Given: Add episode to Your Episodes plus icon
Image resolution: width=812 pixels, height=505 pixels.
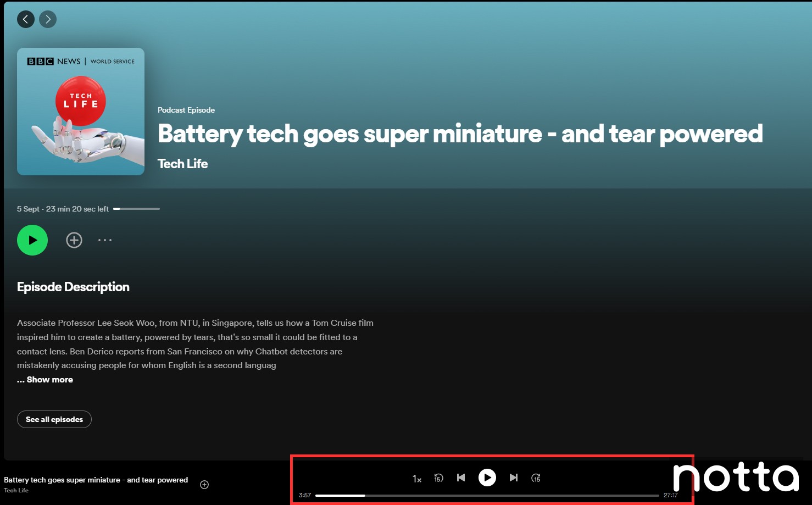Looking at the screenshot, I should click(74, 240).
